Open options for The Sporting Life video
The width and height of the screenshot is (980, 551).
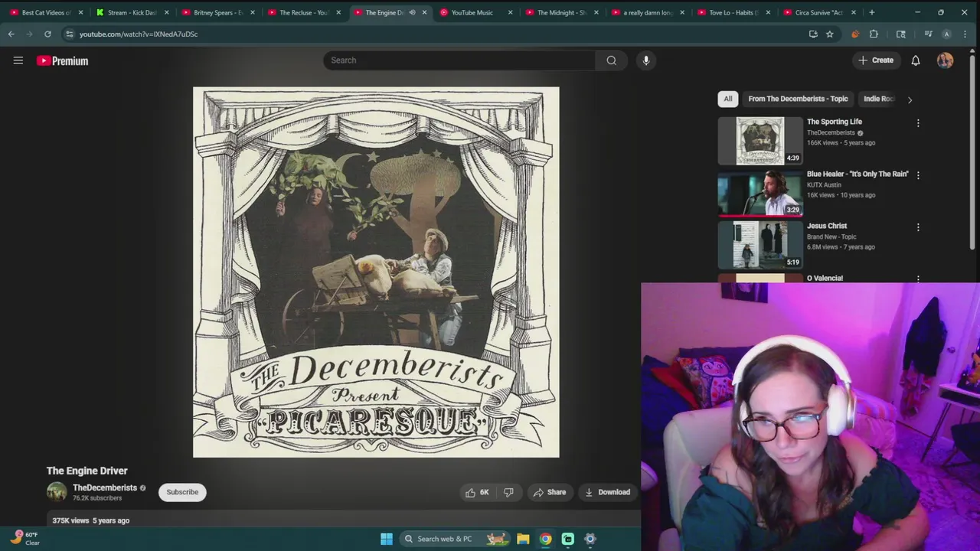tap(918, 123)
